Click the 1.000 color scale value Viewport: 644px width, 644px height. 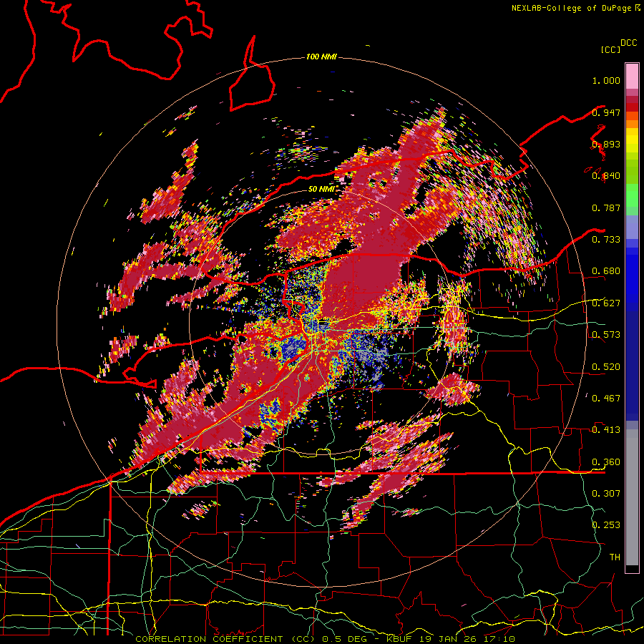[x=606, y=80]
